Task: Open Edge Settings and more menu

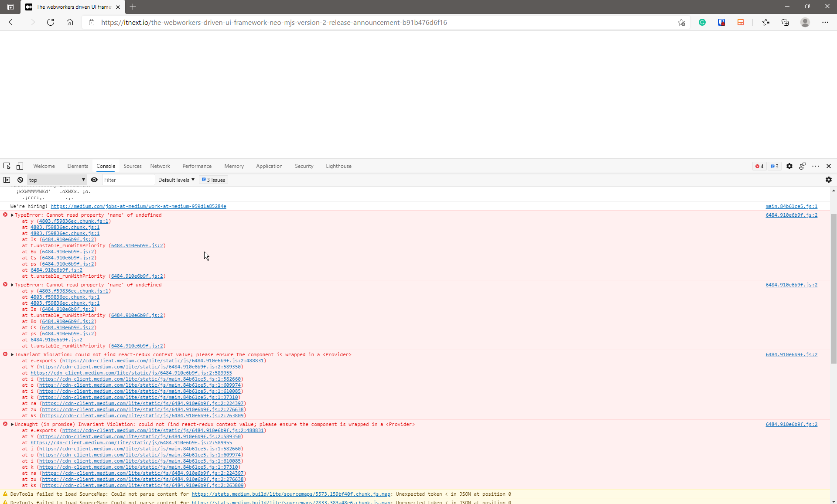Action: click(825, 22)
